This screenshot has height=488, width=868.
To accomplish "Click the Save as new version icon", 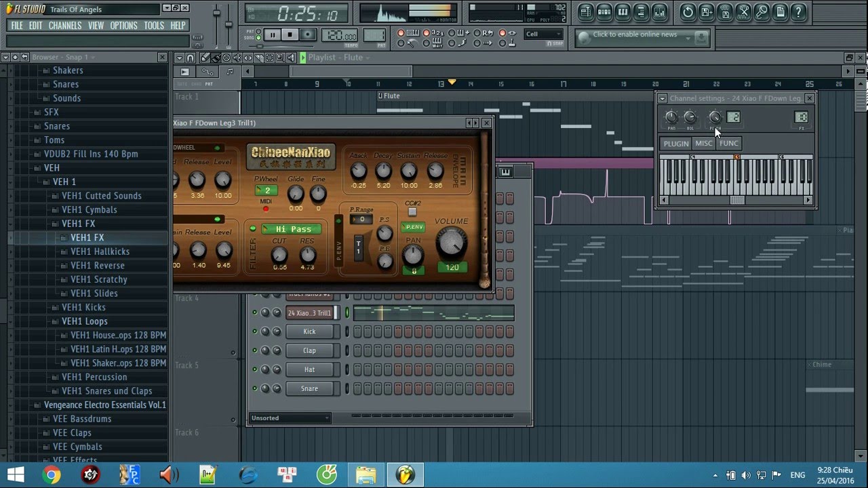I will click(707, 12).
